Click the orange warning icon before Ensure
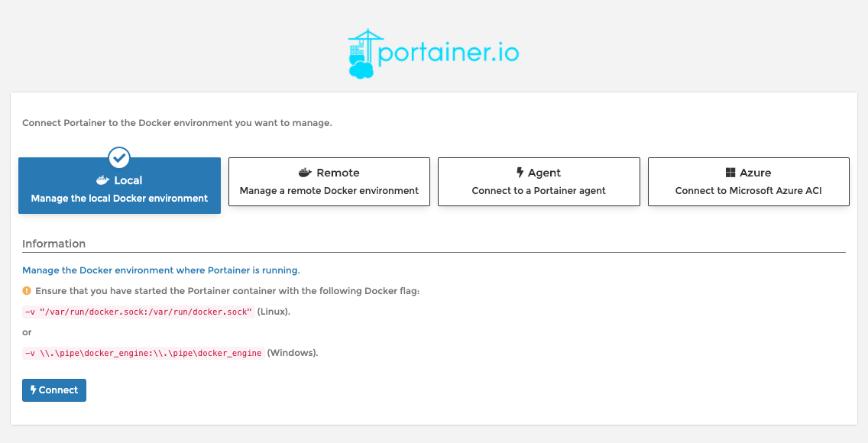The width and height of the screenshot is (868, 443). 27,290
